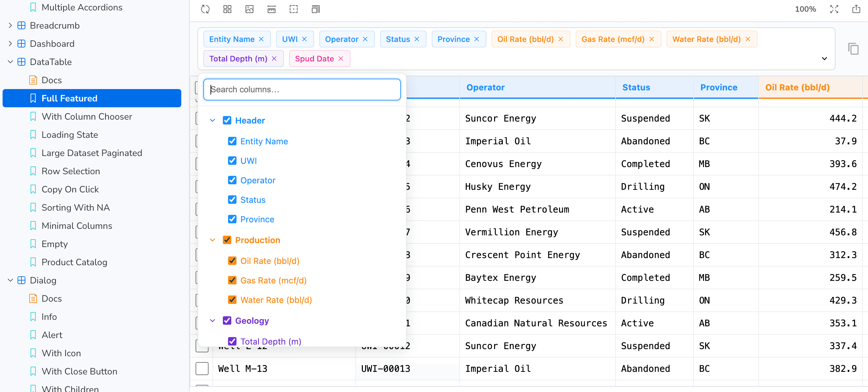Click the share/open-in-new-tab icon
Image resolution: width=868 pixels, height=392 pixels.
click(x=856, y=9)
